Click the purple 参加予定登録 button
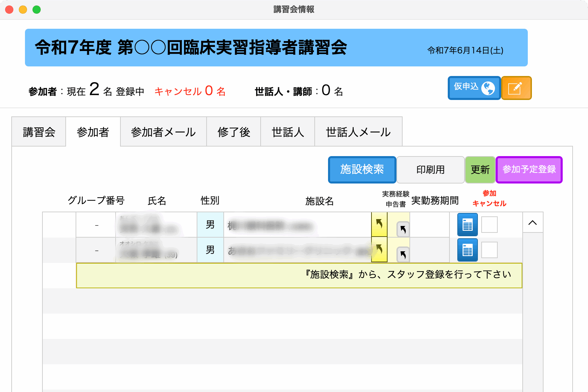Viewport: 588px width, 392px height. (529, 169)
